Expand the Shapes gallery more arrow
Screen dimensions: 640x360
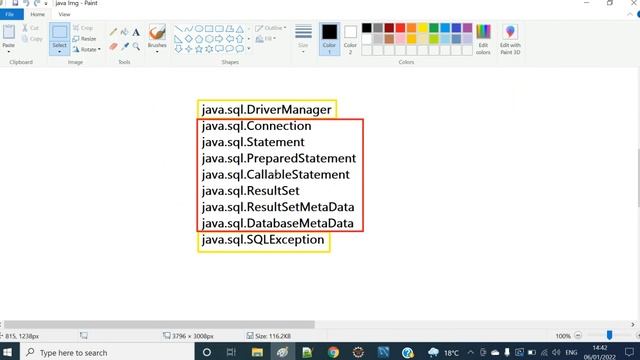coord(249,49)
